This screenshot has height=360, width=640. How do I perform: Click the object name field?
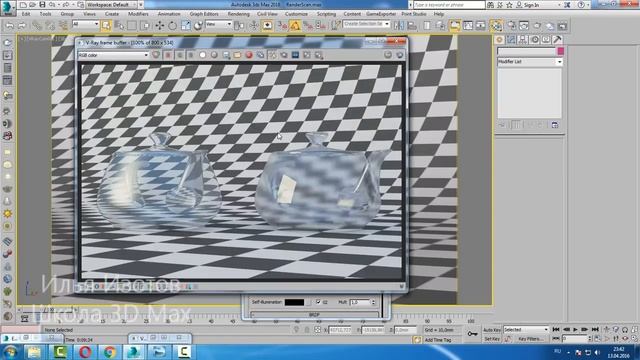[527, 51]
